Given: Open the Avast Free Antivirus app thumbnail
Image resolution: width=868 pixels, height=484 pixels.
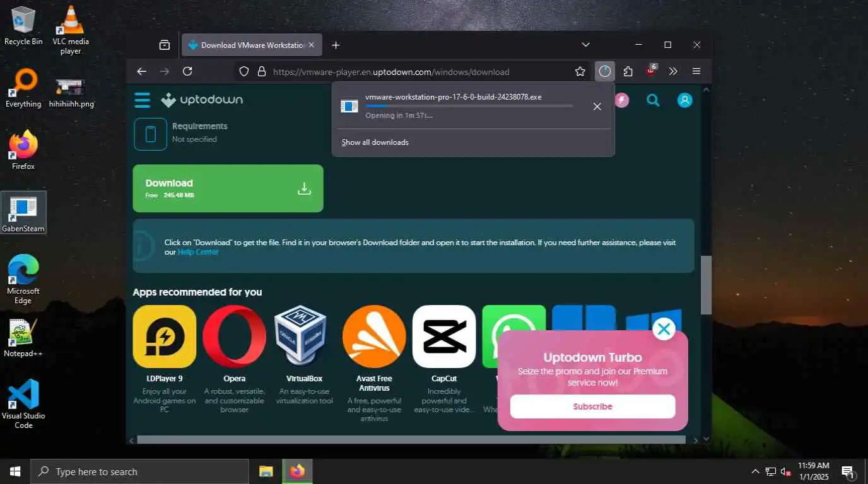Looking at the screenshot, I should point(374,337).
